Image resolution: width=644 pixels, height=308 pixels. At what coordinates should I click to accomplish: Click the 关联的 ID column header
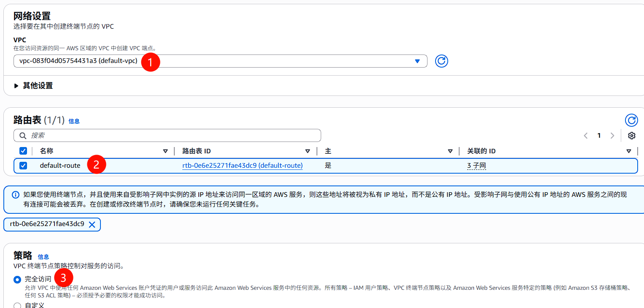(x=481, y=151)
